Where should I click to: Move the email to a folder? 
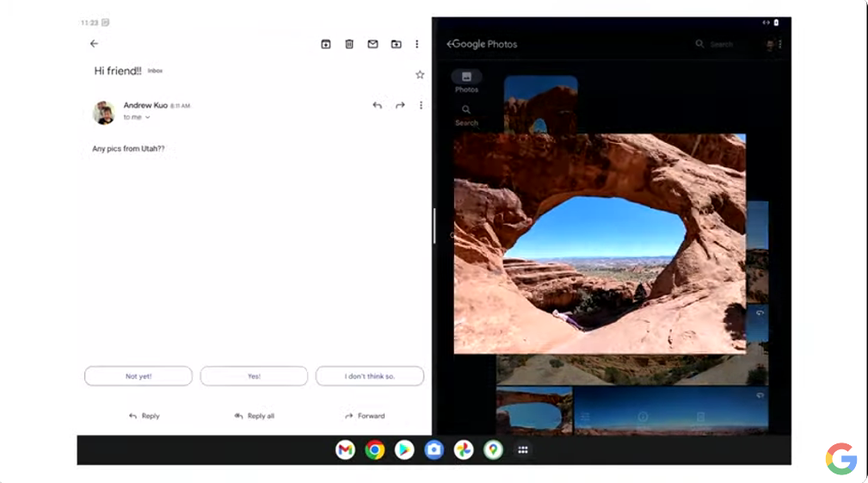tap(396, 44)
